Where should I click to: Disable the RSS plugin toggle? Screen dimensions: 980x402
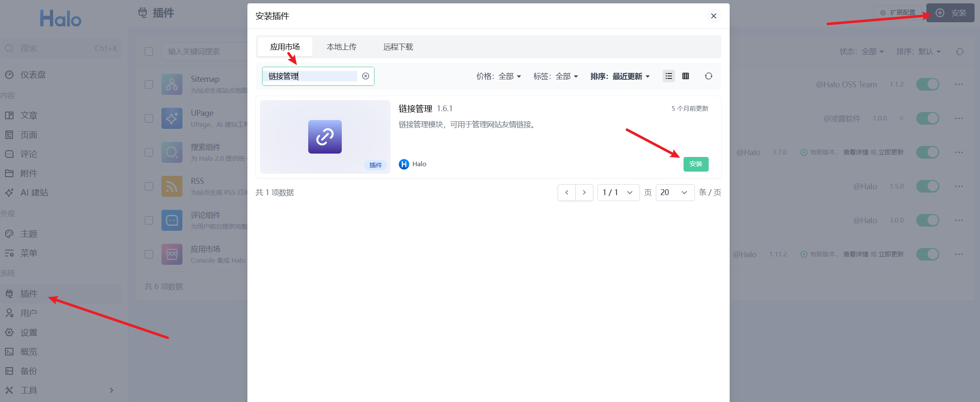pos(927,186)
